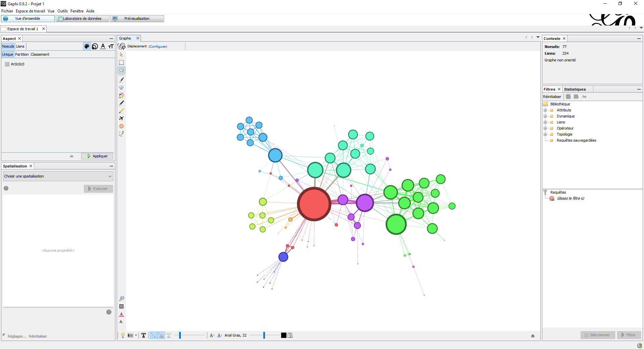The height and width of the screenshot is (349, 644).
Task: Toggle edge display line button
Action: 153,335
